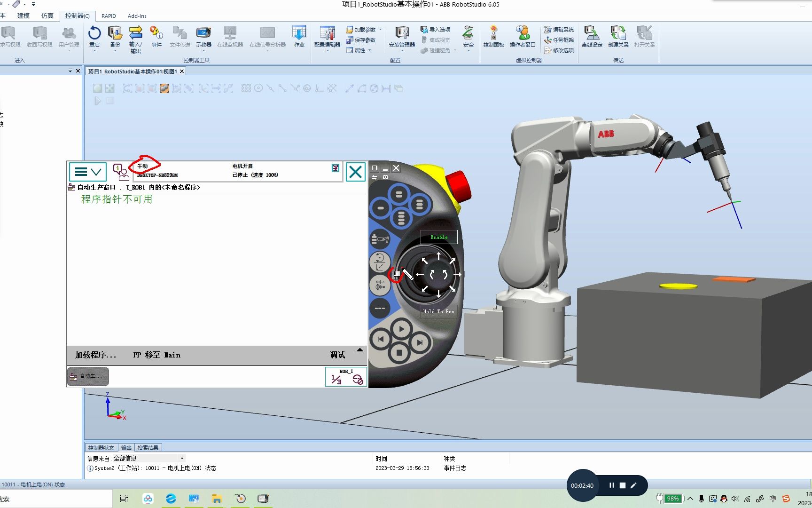
Task: Push the joystick right arrow
Action: tap(457, 274)
